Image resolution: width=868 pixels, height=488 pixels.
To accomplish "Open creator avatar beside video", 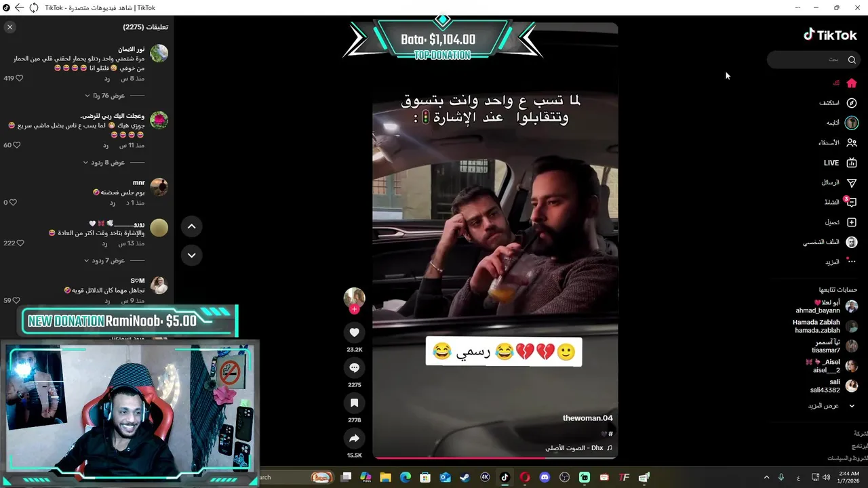I will pos(354,298).
